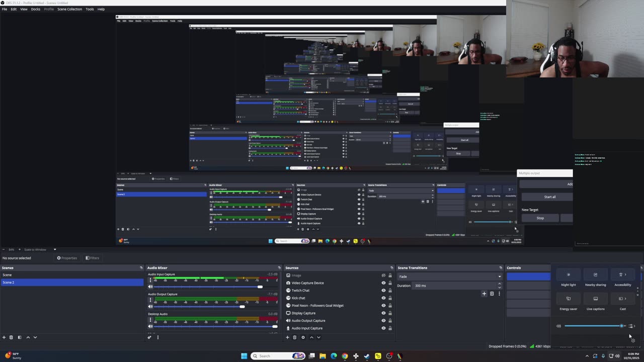Show the hidden Image source
The image size is (644, 362).
coord(383,276)
